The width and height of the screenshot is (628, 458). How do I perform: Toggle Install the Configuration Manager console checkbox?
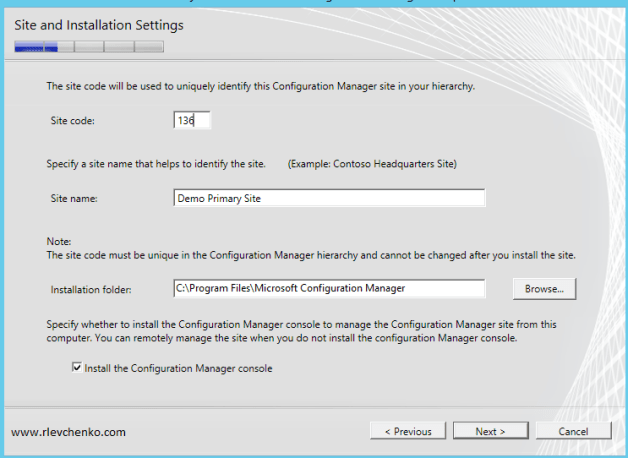pos(78,368)
